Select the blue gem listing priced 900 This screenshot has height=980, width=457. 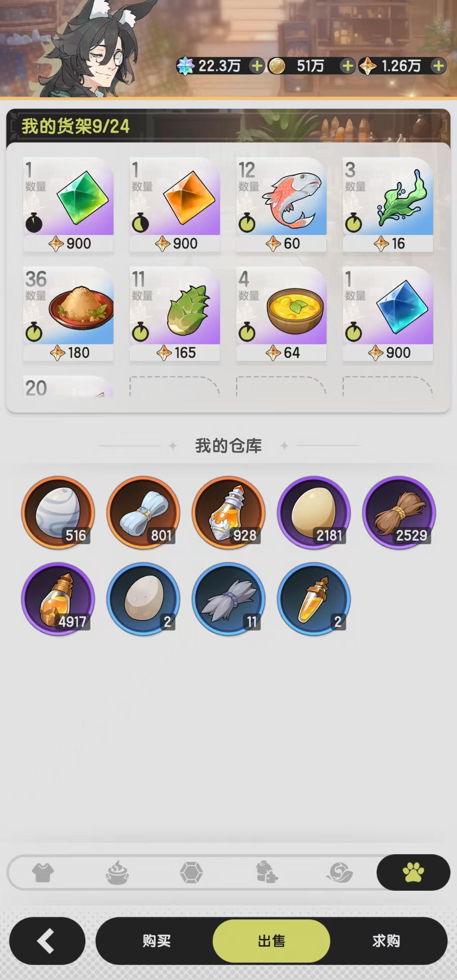coord(388,314)
